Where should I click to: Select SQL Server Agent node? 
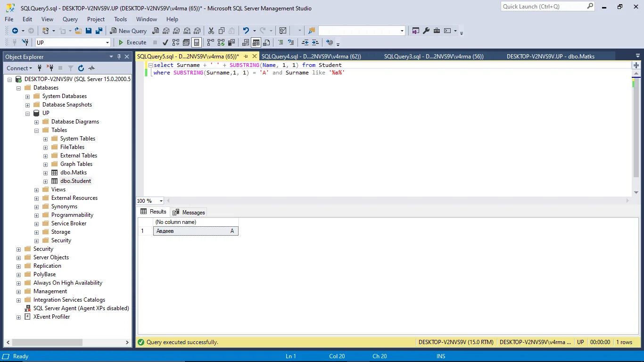point(81,308)
